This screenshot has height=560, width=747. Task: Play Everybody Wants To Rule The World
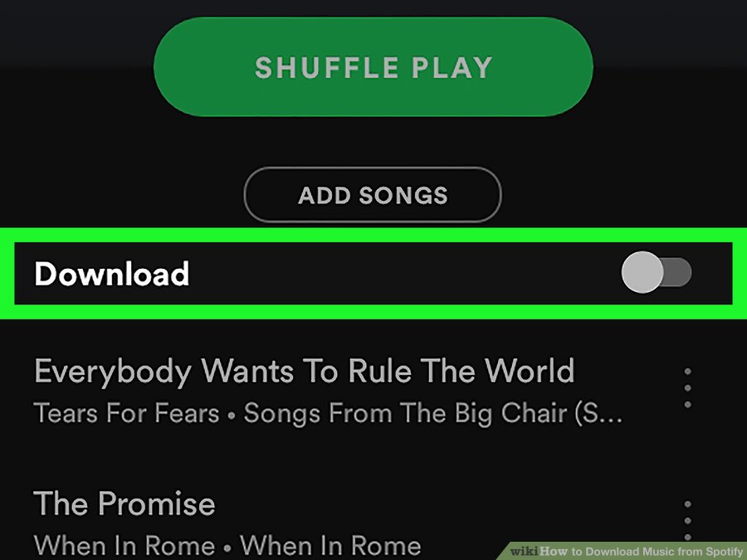click(305, 371)
